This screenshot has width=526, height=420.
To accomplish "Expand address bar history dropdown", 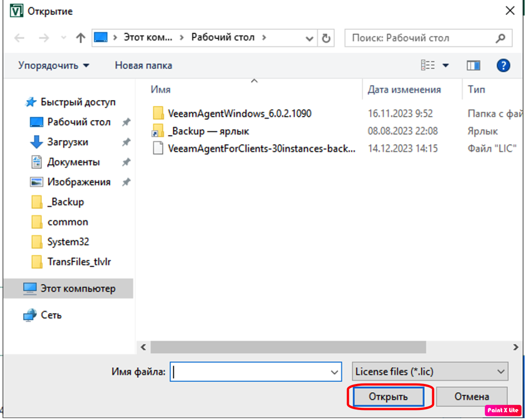I will pyautogui.click(x=309, y=39).
